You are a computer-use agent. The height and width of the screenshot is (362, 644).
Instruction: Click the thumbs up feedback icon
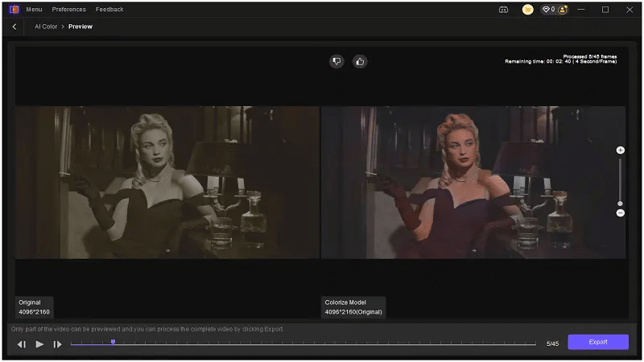pyautogui.click(x=360, y=61)
